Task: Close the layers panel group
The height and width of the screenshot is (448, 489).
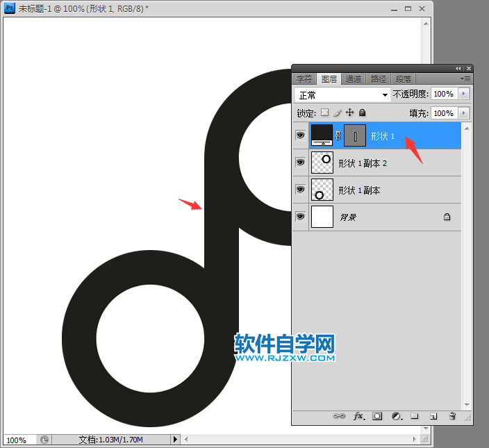Action: tap(469, 68)
